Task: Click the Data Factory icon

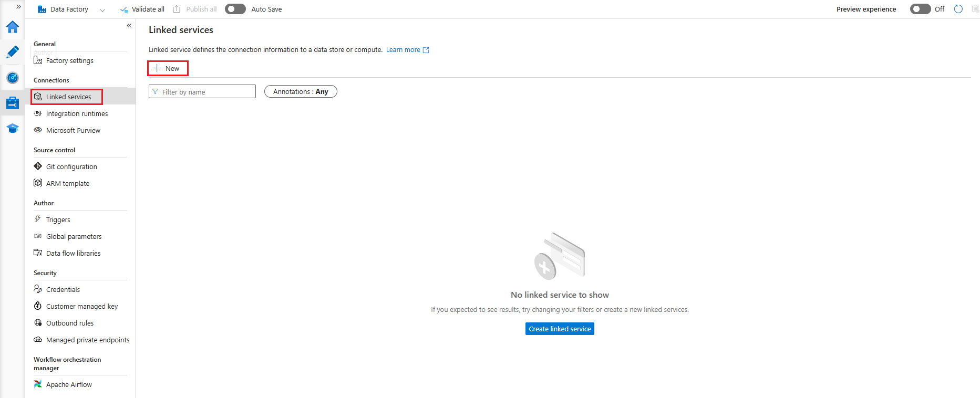Action: (42, 9)
